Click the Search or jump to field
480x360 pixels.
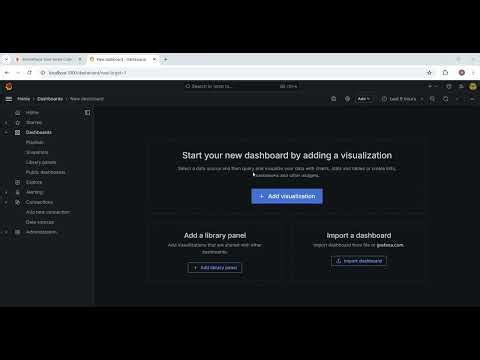tap(241, 86)
